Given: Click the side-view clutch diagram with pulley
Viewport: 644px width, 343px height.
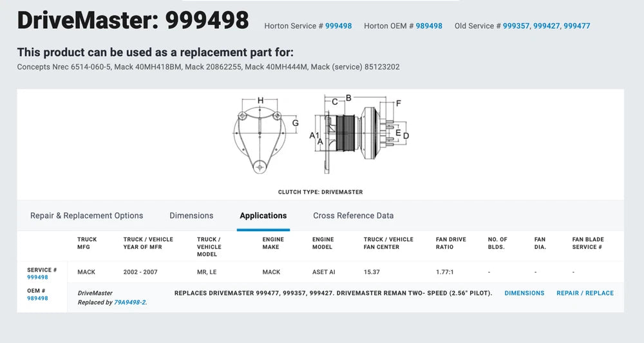Looking at the screenshot, I should pyautogui.click(x=361, y=134).
